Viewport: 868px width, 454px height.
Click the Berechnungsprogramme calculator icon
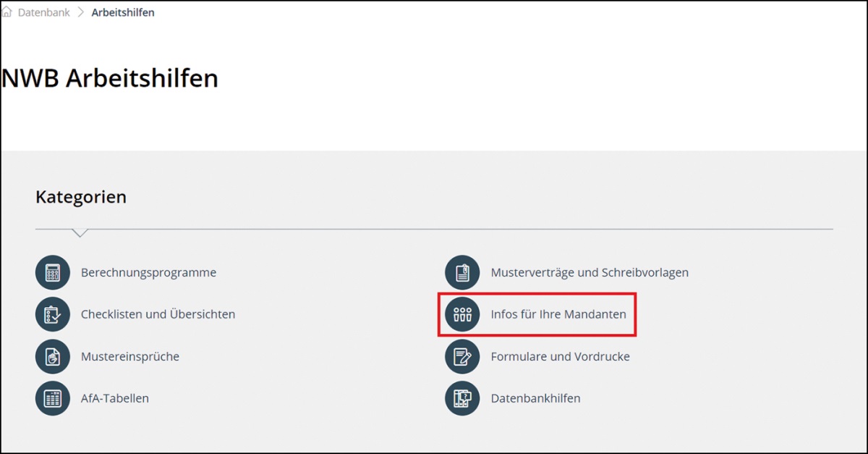[x=53, y=273]
